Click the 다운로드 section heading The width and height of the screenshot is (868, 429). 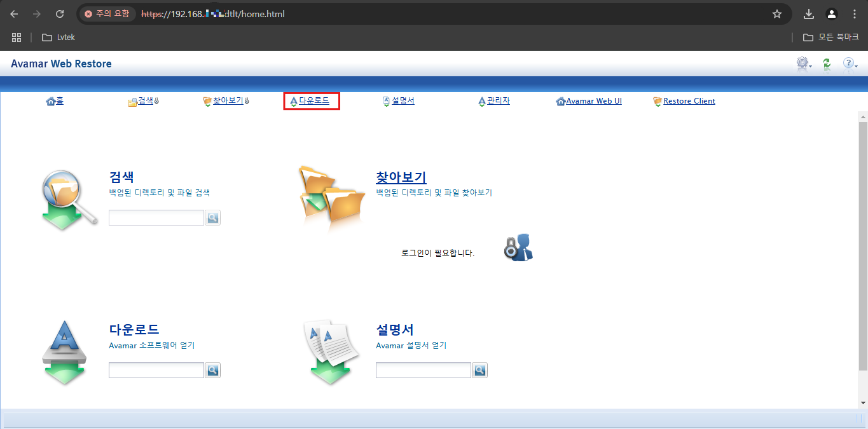134,329
